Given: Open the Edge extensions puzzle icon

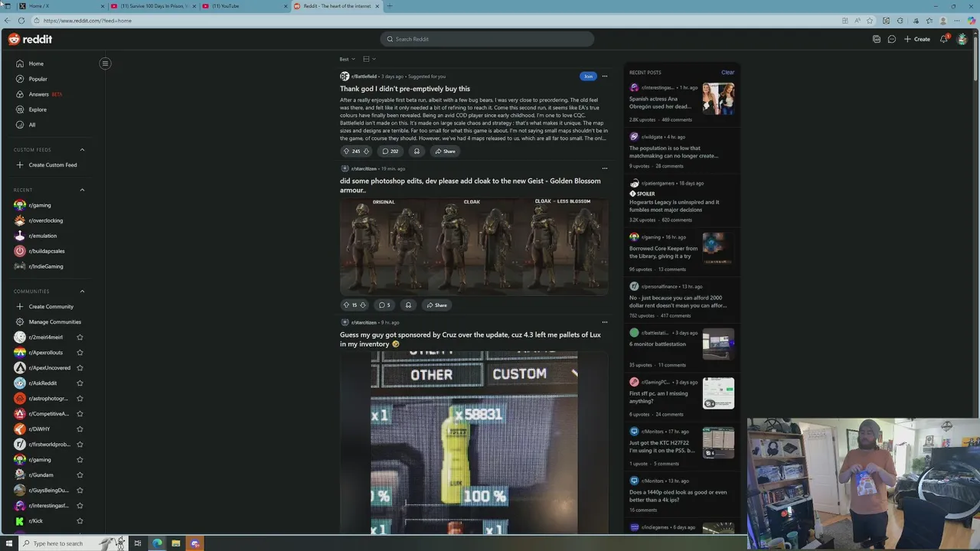Looking at the screenshot, I should 900,21.
